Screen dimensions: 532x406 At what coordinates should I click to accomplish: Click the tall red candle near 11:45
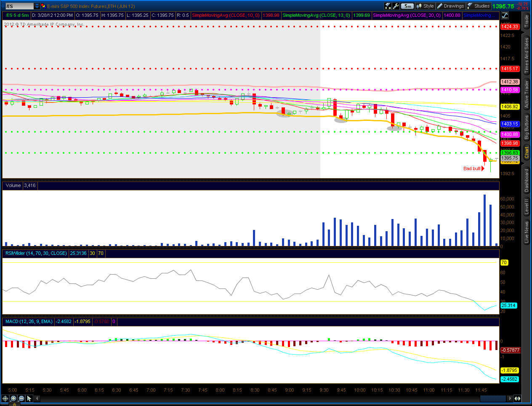(485, 156)
